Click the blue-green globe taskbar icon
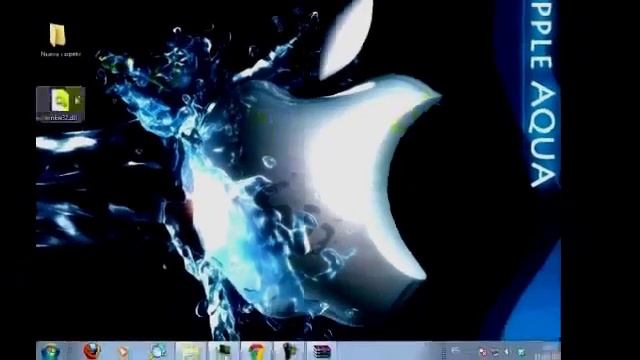 click(x=158, y=351)
